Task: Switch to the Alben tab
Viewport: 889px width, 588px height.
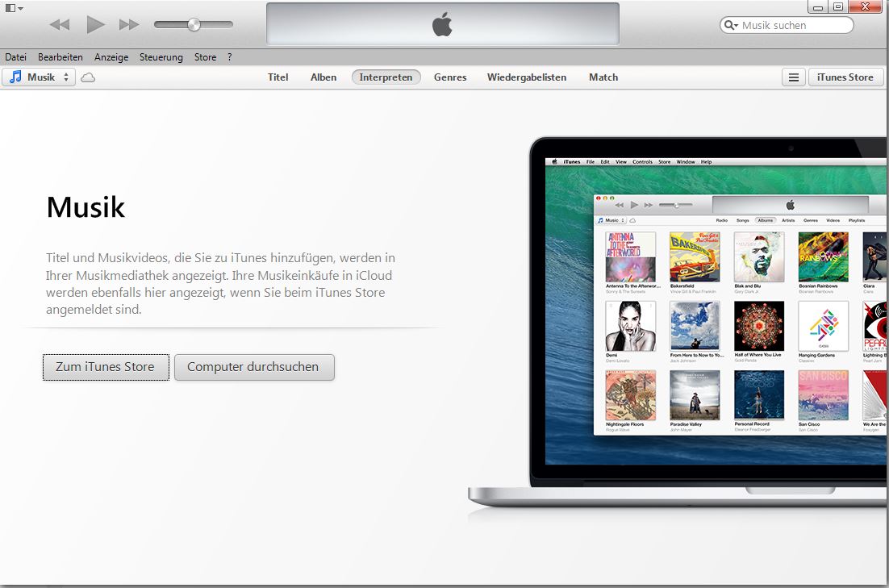Action: (x=323, y=77)
